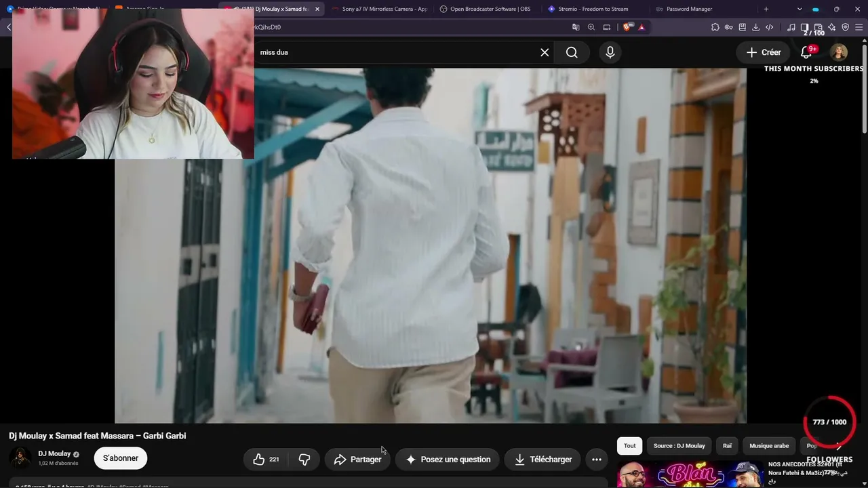Open the browser extensions puzzle icon

(715, 27)
